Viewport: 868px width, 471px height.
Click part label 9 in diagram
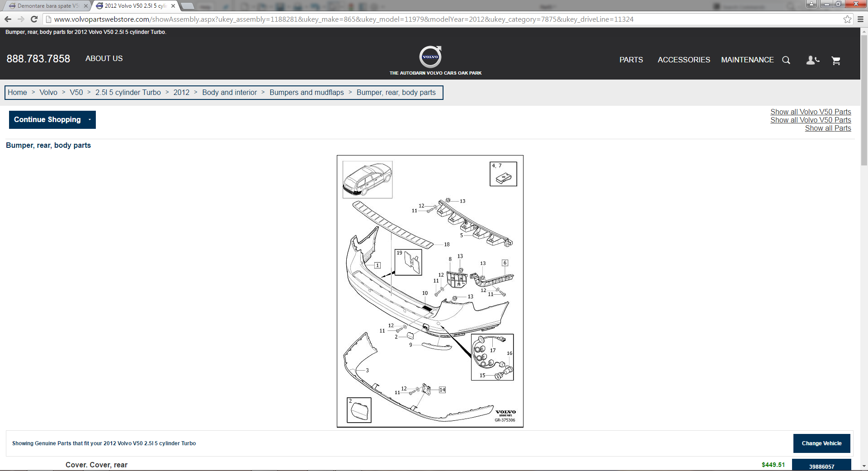tap(410, 345)
